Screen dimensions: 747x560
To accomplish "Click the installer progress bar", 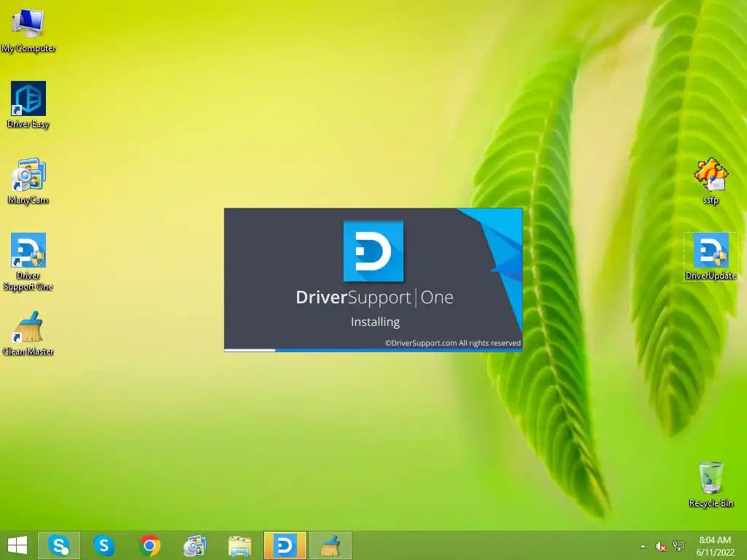I will pyautogui.click(x=373, y=350).
